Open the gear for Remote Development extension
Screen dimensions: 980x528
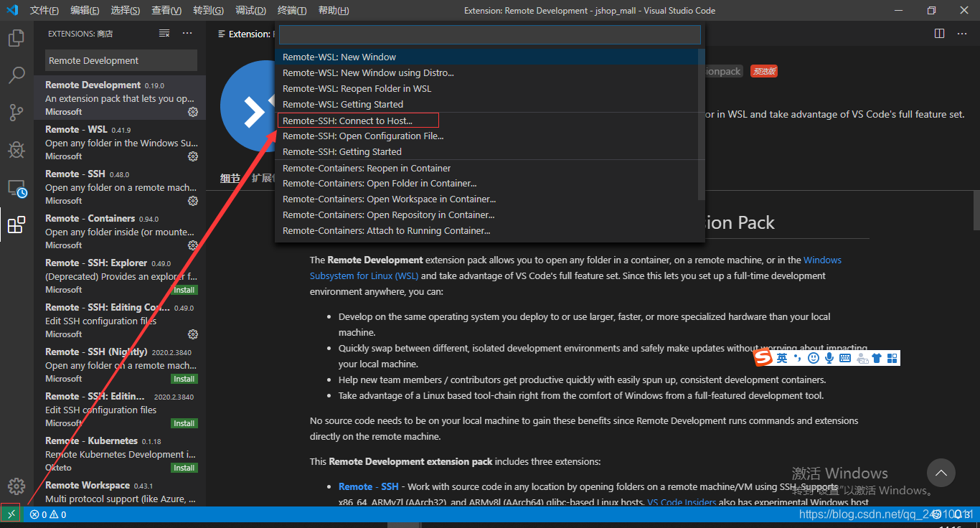pyautogui.click(x=193, y=112)
